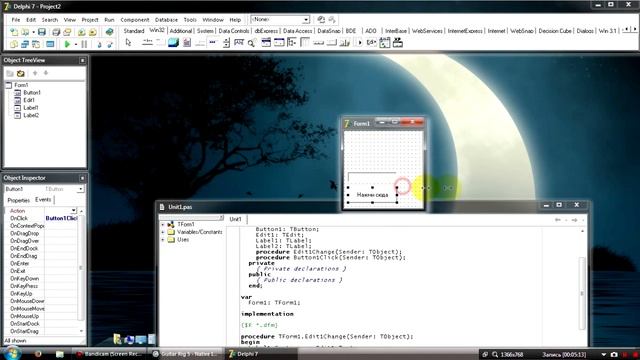This screenshot has height=360, width=640.
Task: Click the OnKeyPress event row
Action: tap(41, 286)
